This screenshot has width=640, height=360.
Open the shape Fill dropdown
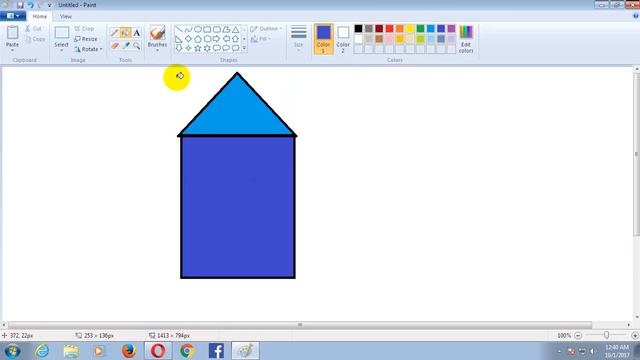(x=261, y=39)
